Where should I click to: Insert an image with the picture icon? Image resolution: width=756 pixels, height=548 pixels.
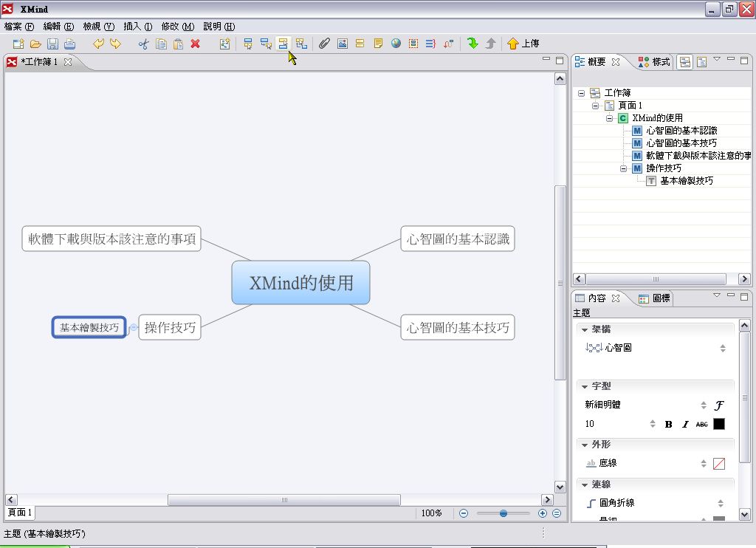343,44
